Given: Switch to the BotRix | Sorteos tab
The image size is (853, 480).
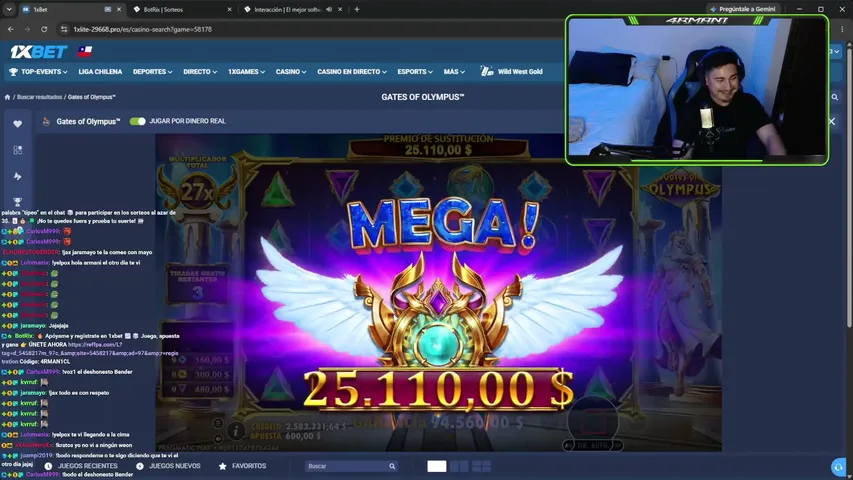Looking at the screenshot, I should coord(180,9).
